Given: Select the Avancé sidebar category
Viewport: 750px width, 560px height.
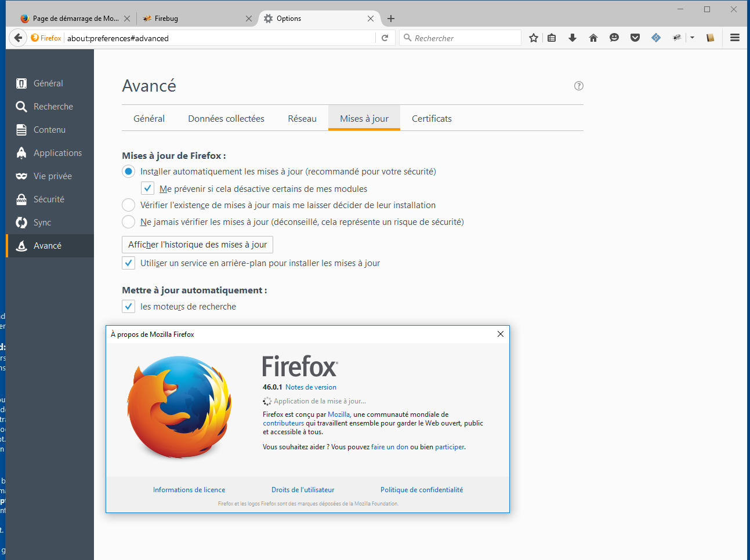Looking at the screenshot, I should coord(50,246).
